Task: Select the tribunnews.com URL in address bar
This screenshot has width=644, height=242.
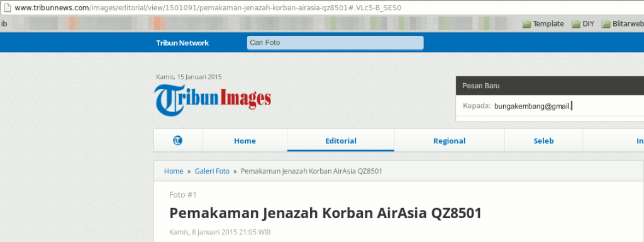Action: [208, 8]
